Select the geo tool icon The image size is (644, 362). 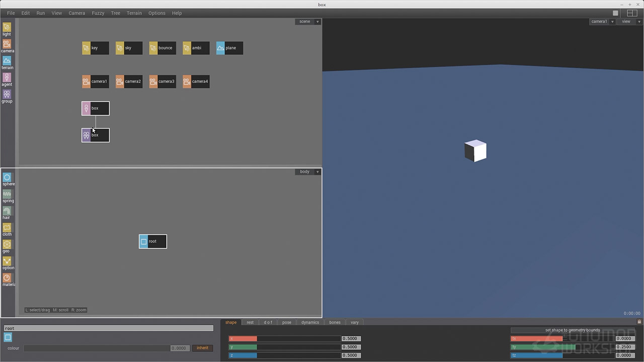tap(7, 244)
